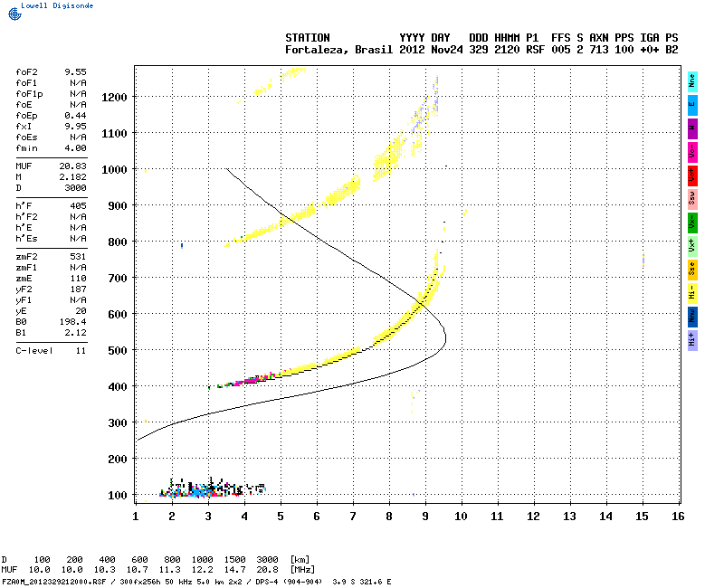
Task: Click the foF1 N/A value
Action: 78,83
